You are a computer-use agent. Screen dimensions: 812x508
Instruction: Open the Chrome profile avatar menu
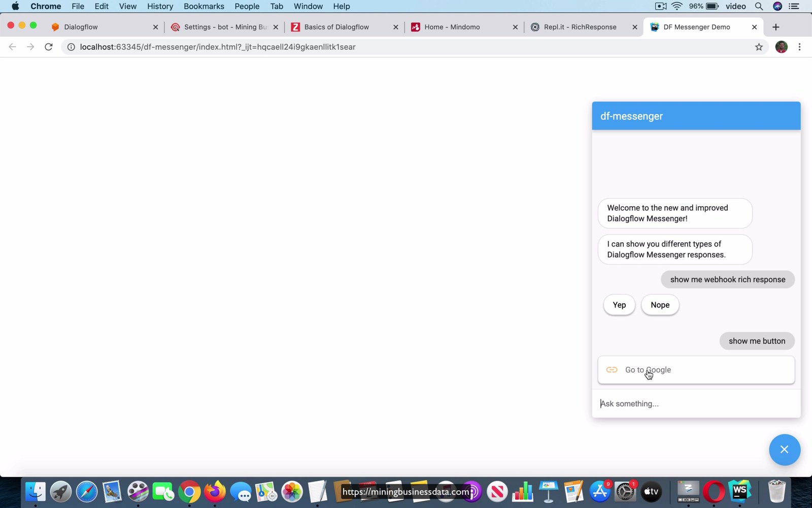tap(782, 47)
